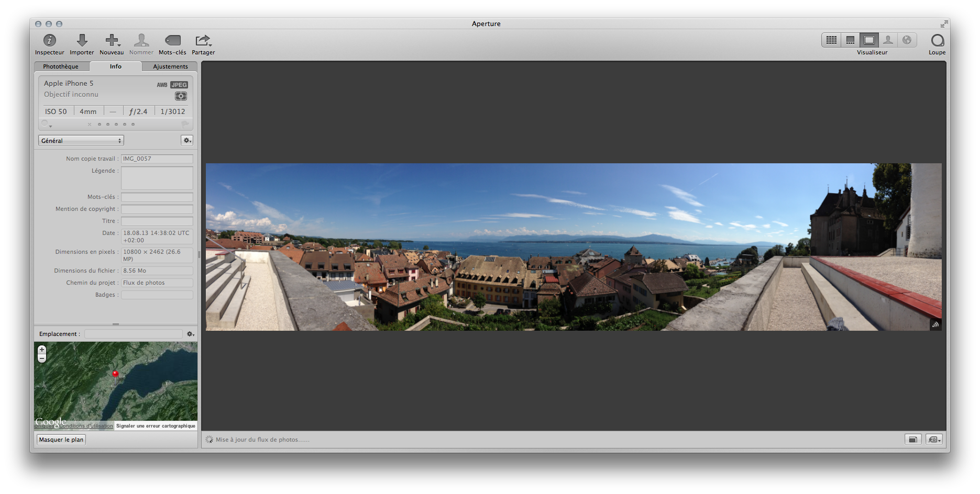Toggle focus points overlay display
Image resolution: width=980 pixels, height=494 pixels.
pos(181,96)
